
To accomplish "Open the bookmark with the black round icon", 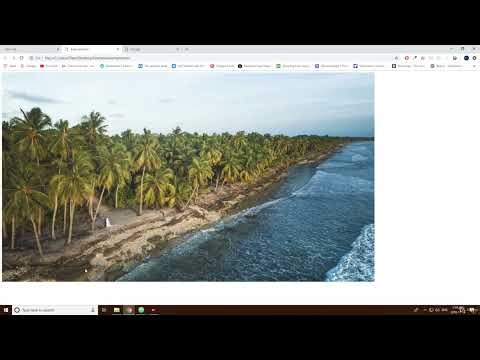I will point(254,66).
